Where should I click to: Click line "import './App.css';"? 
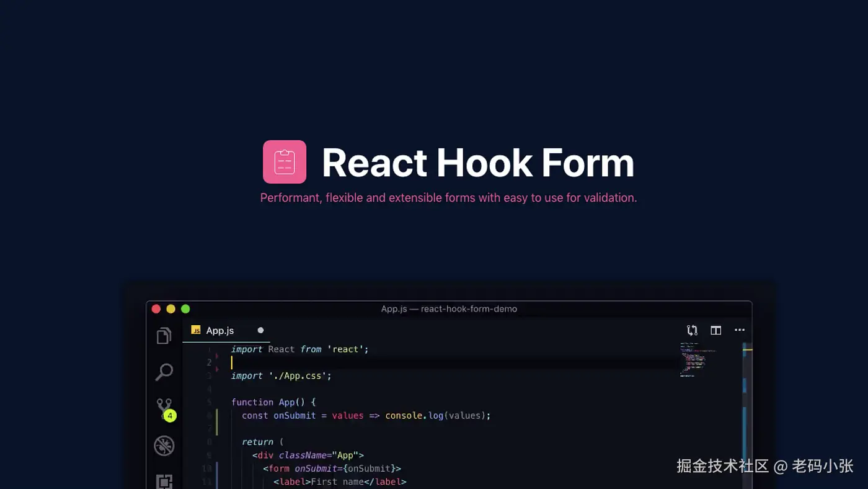coord(281,376)
